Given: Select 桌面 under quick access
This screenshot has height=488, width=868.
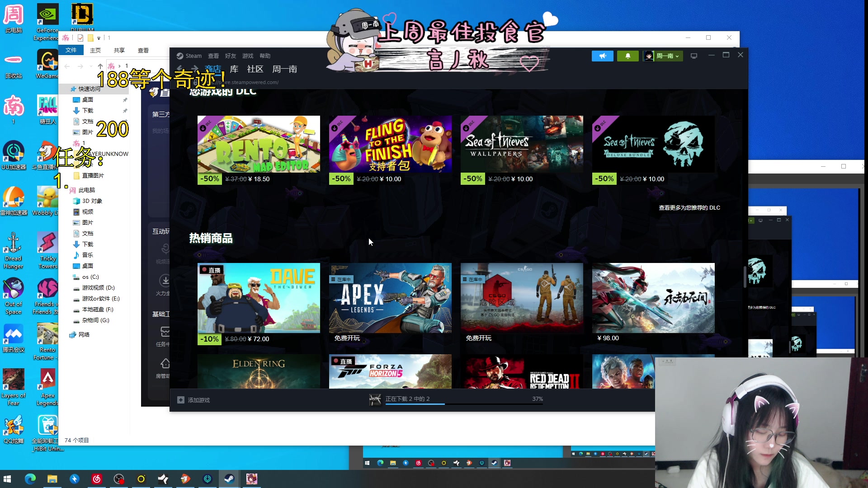Looking at the screenshot, I should (88, 100).
